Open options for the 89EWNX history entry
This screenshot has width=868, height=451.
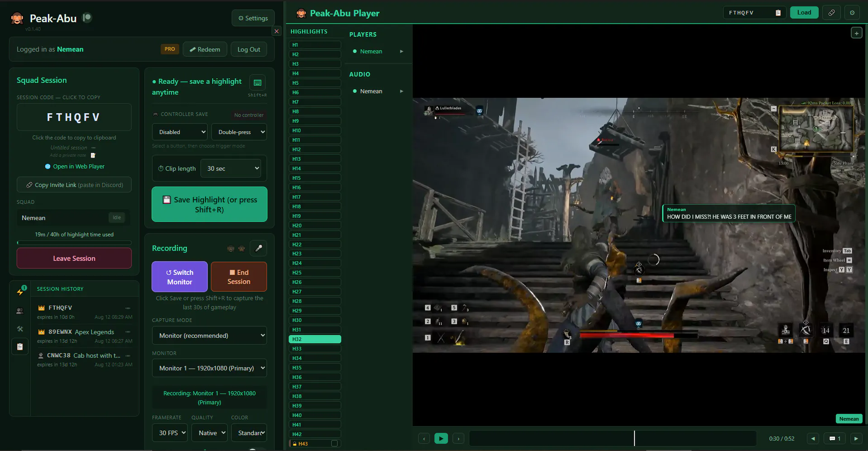[x=128, y=332]
